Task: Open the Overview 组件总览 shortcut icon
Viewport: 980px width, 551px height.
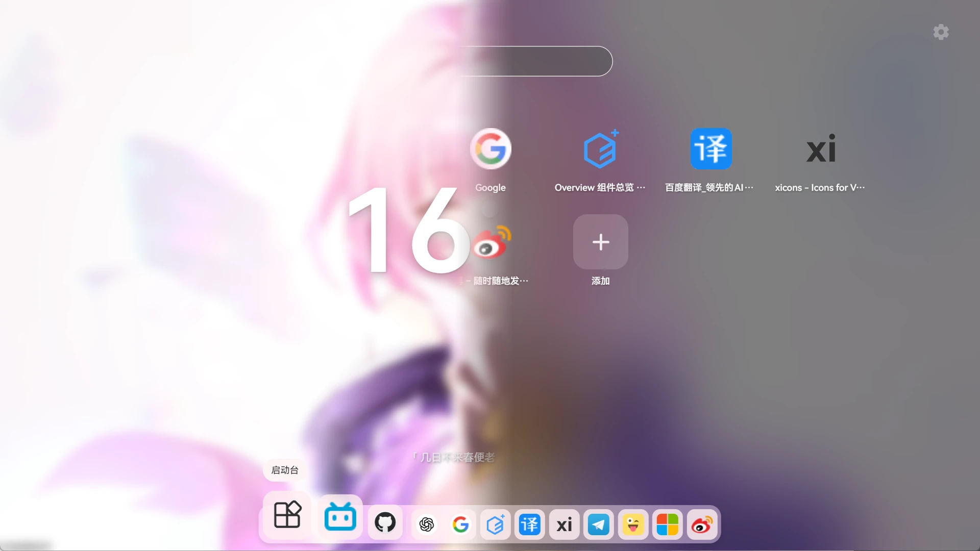Action: point(601,148)
